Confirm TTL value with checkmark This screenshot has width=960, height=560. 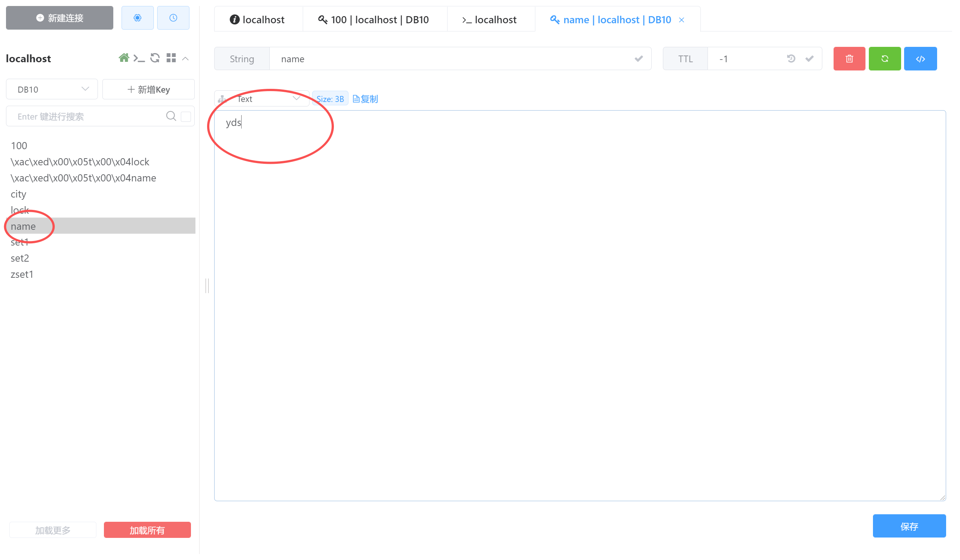click(810, 59)
